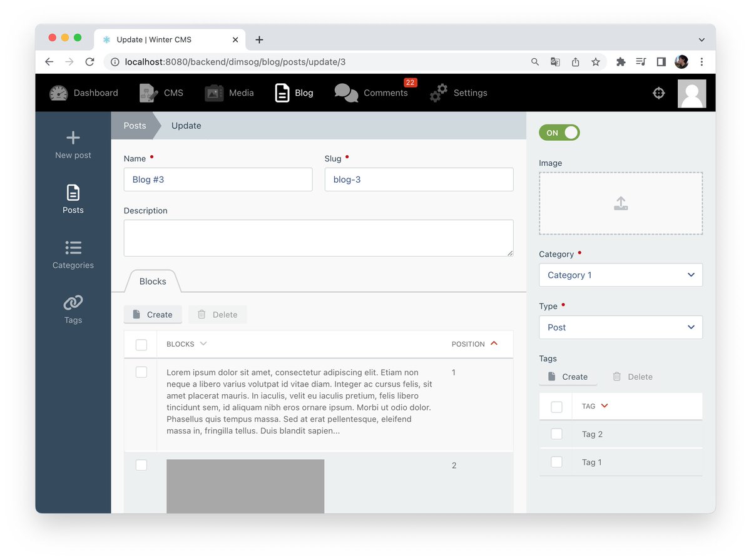The height and width of the screenshot is (560, 751).
Task: Go to Posts breadcrumb
Action: tap(135, 126)
